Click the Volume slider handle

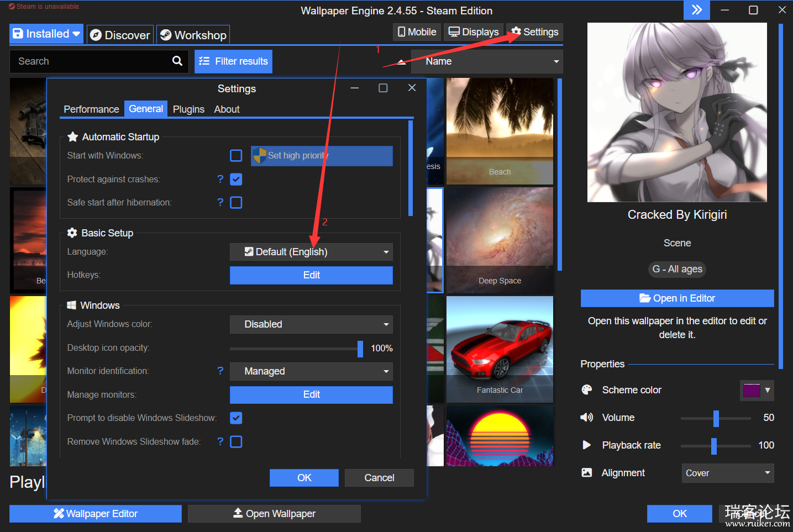[x=716, y=418]
